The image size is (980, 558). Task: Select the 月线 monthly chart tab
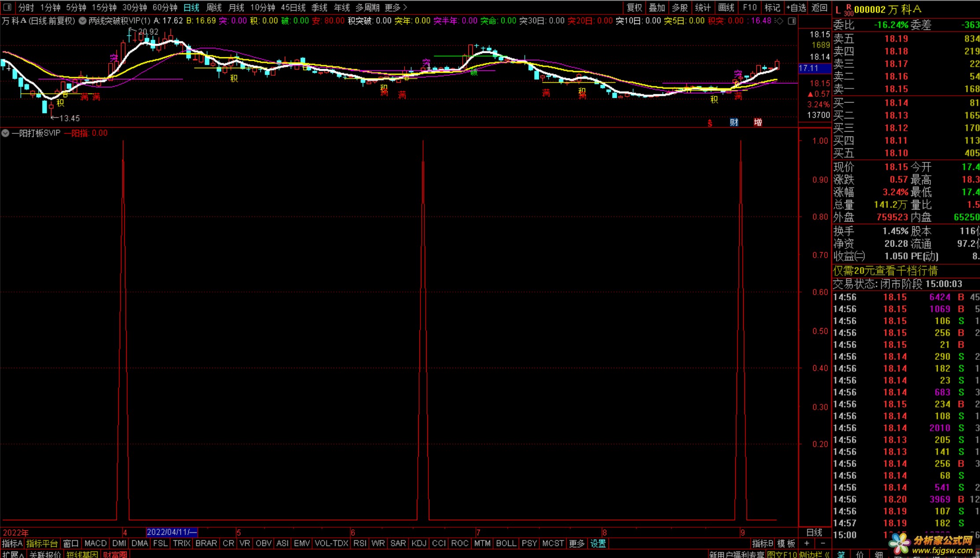tap(236, 7)
